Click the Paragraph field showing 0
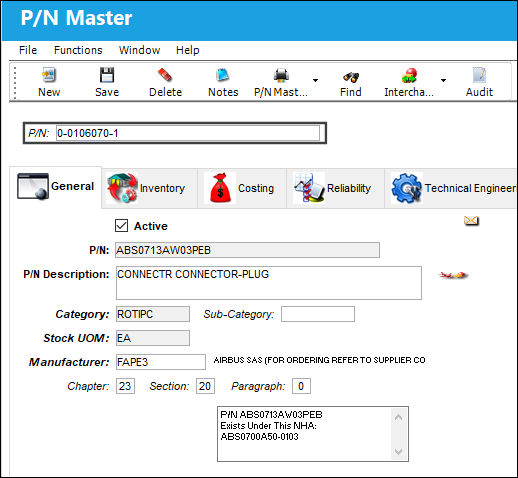518x478 pixels. click(x=301, y=386)
